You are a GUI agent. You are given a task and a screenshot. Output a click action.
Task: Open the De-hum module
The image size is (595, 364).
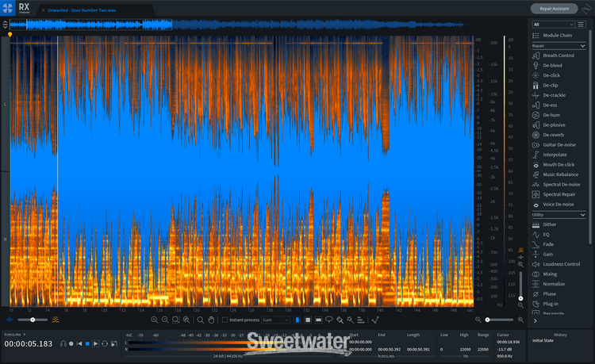tap(551, 115)
